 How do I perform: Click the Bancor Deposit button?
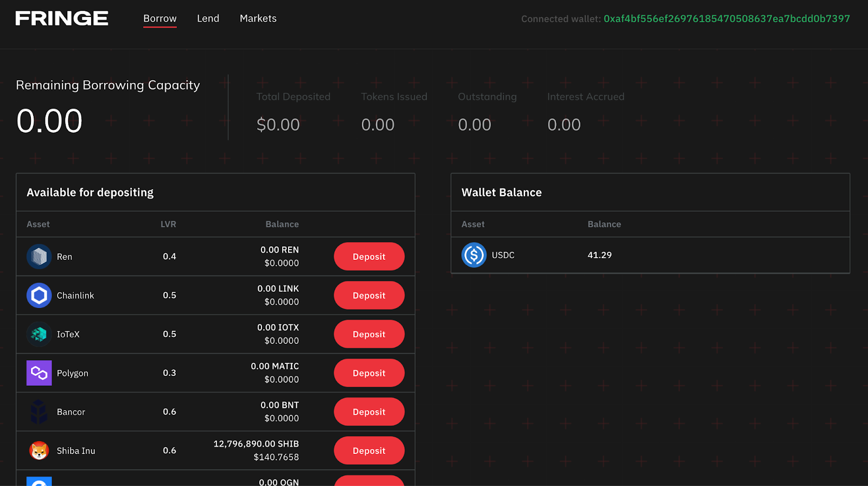tap(369, 412)
